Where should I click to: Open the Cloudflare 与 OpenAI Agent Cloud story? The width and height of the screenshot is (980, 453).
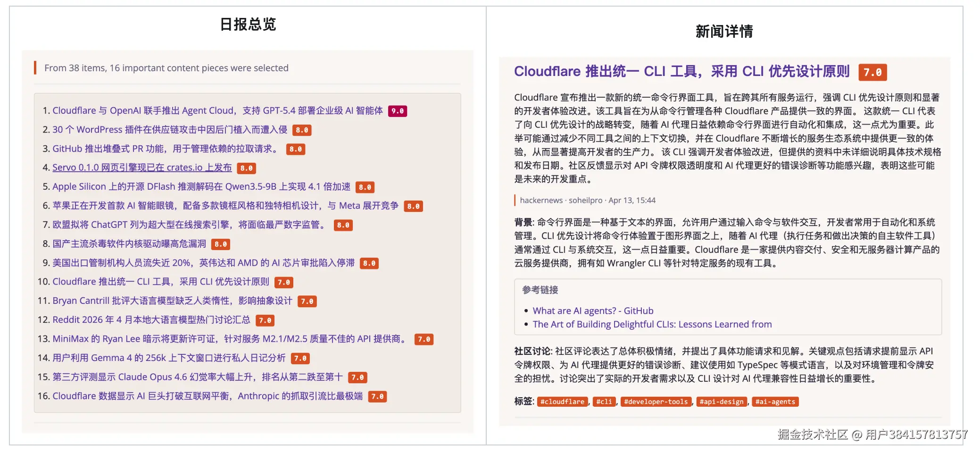coord(217,110)
